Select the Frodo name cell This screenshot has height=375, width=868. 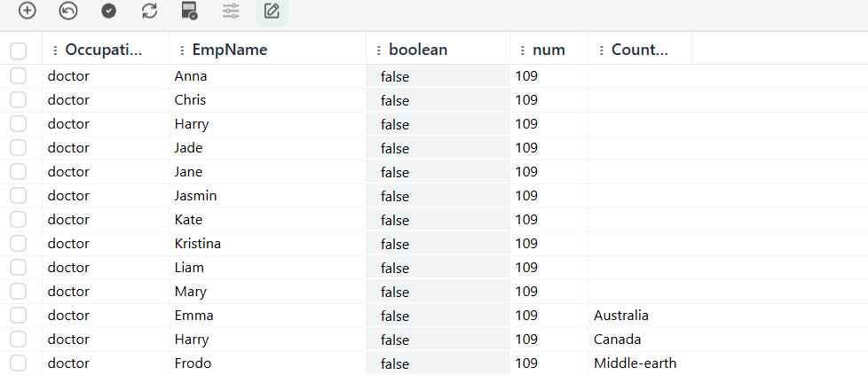[268, 363]
